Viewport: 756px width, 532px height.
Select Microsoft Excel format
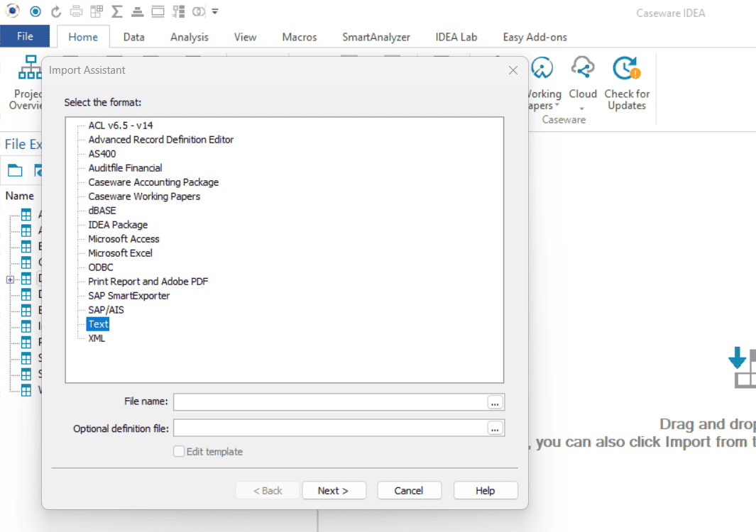coord(120,253)
